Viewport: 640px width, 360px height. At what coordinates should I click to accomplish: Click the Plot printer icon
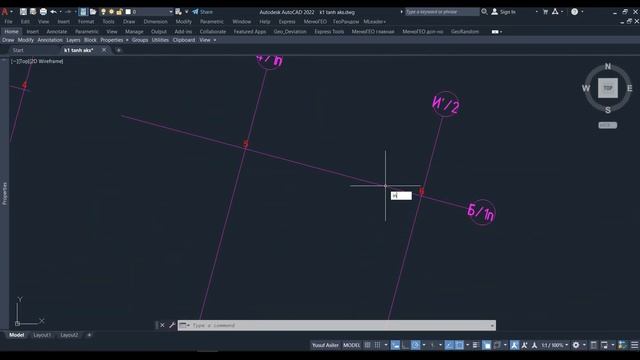pos(43,12)
